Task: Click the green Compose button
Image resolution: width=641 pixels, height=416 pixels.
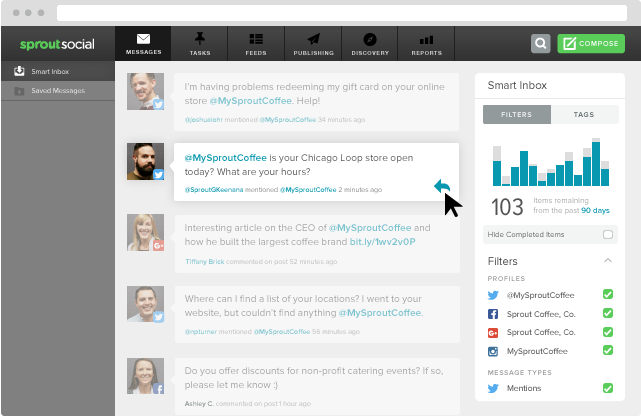Action: (x=591, y=43)
